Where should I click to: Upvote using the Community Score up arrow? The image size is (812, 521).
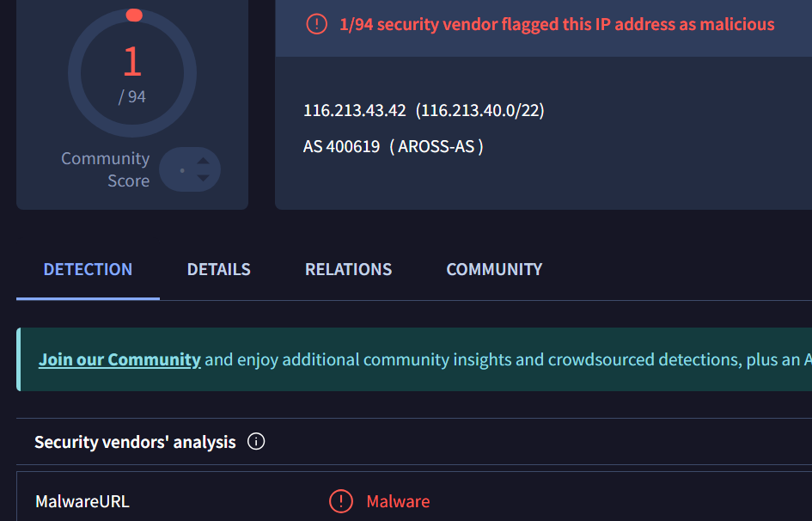[203, 160]
